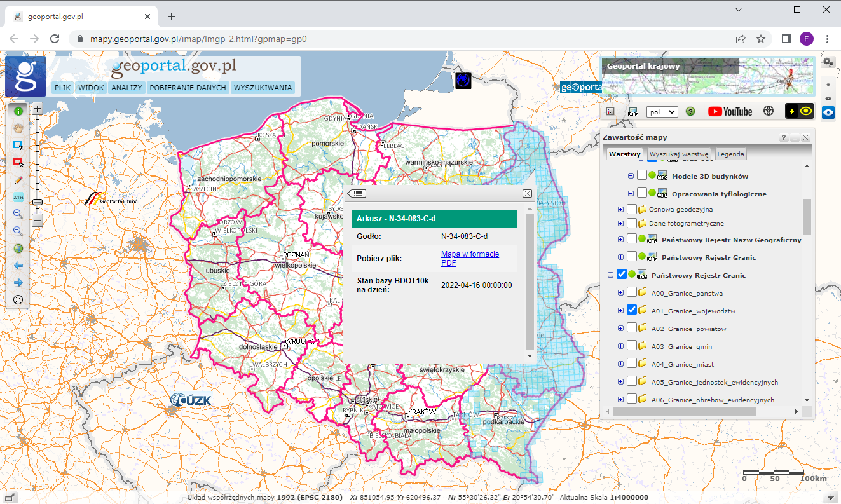Viewport: 841px width, 504px height.
Task: Go to previous map view arrow
Action: [18, 266]
